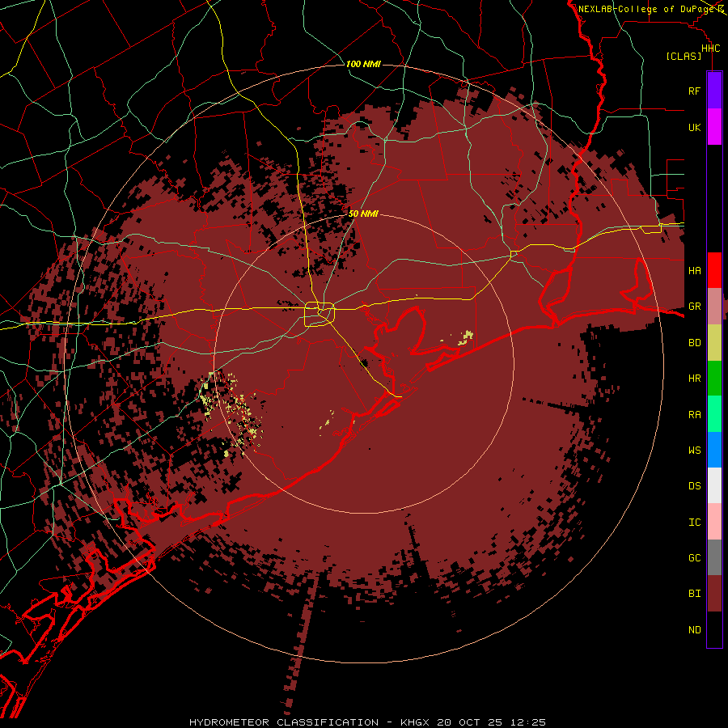This screenshot has width=728, height=728.
Task: Click the IC legend label
Action: click(695, 523)
